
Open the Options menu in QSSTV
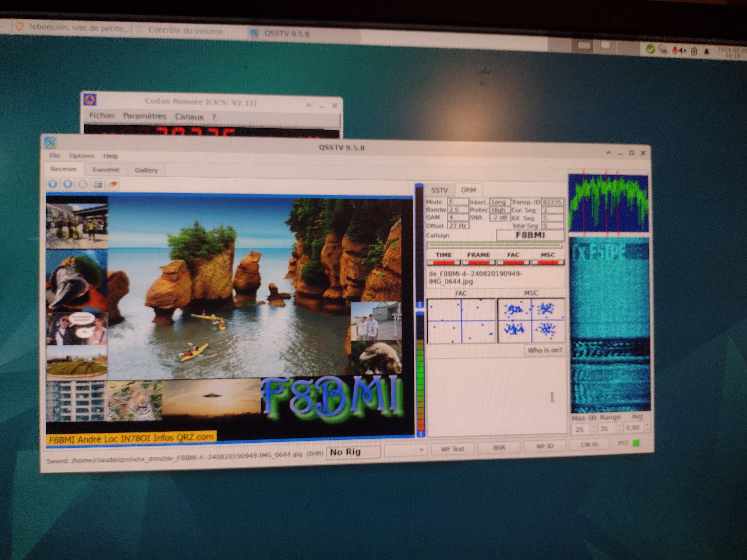(82, 156)
